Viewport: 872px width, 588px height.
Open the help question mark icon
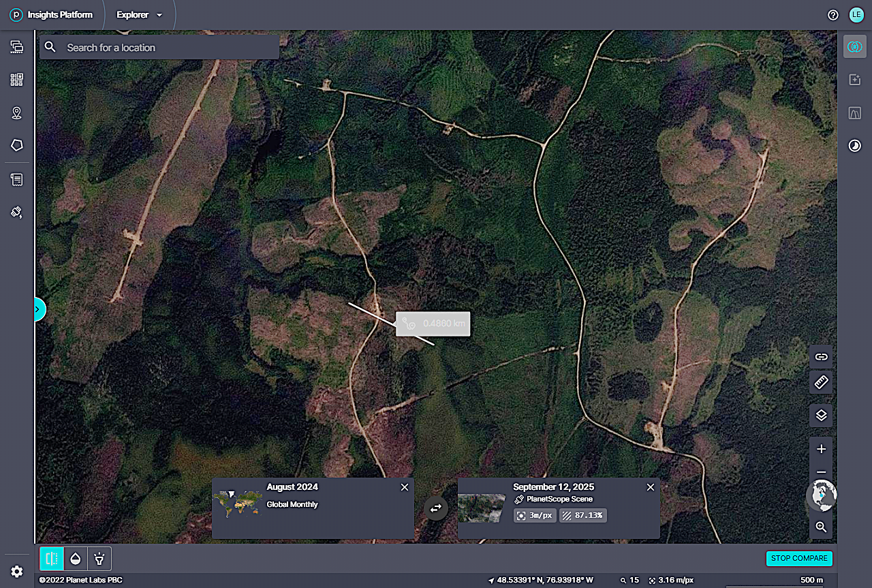(832, 15)
